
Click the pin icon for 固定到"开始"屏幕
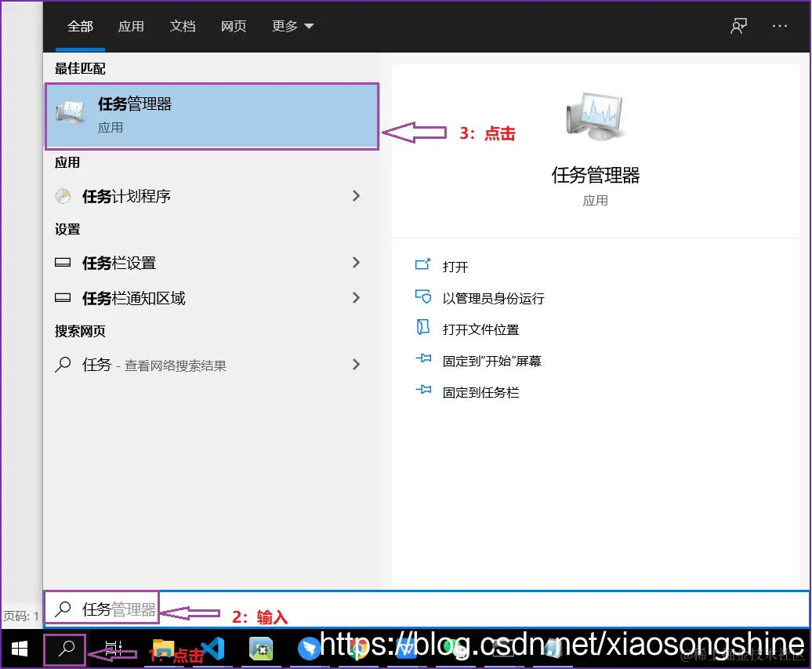click(423, 358)
